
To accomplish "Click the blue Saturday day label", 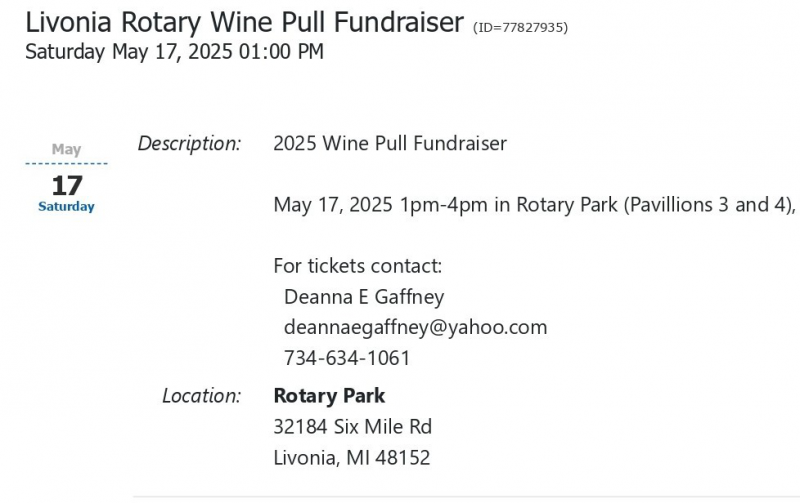I will point(66,207).
